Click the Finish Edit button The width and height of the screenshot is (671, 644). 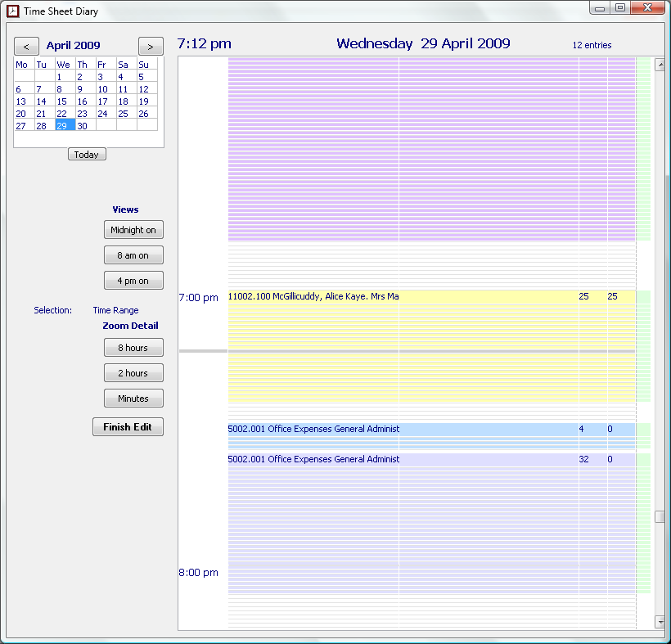[x=128, y=427]
